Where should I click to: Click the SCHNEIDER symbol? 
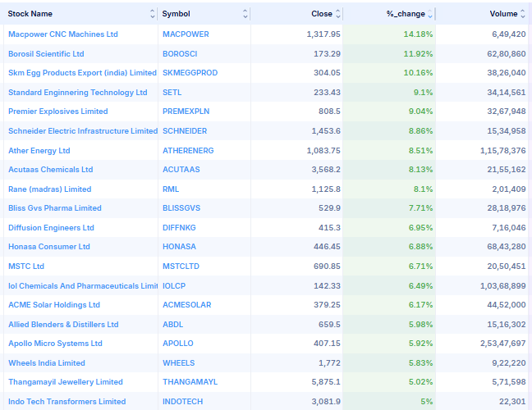(185, 131)
